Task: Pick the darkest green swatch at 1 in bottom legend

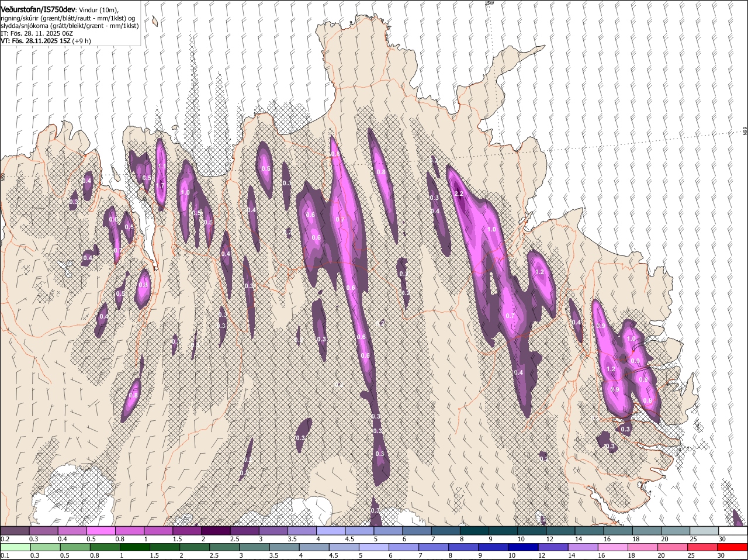Action: coord(134,548)
